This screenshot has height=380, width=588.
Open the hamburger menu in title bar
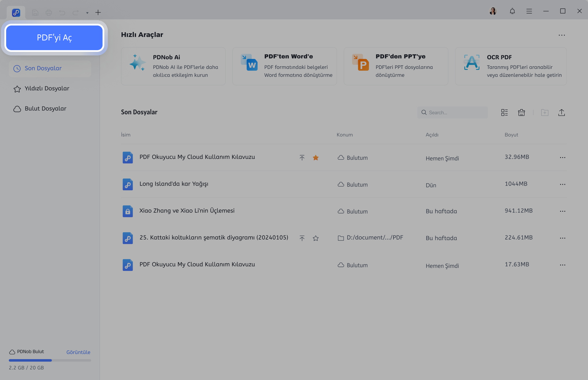coord(529,11)
